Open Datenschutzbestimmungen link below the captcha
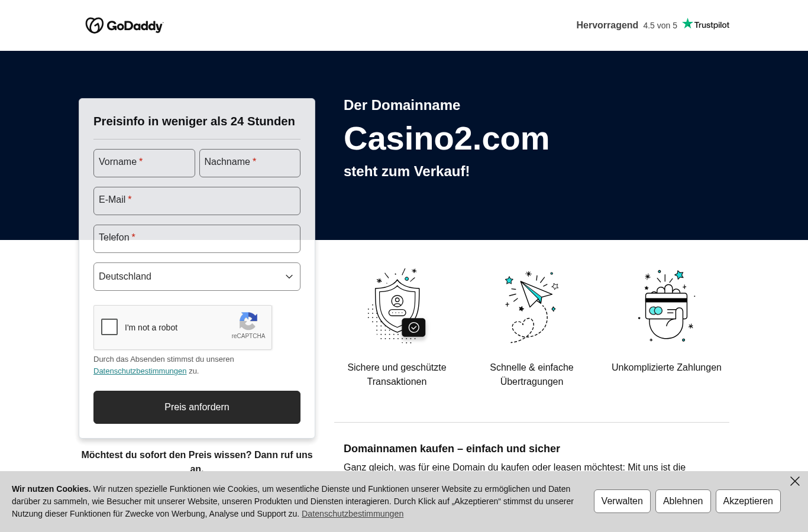 (x=140, y=371)
